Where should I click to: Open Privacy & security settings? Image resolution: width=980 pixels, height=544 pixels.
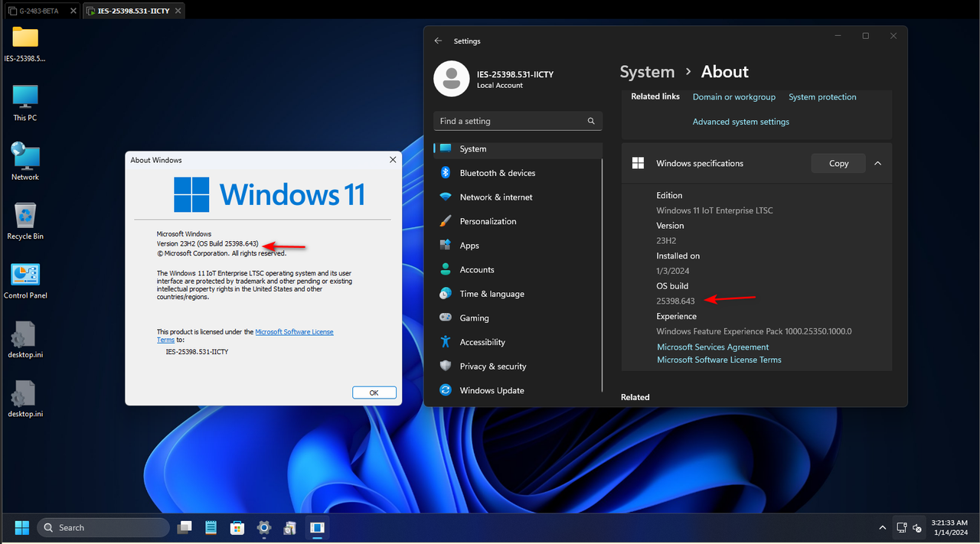coord(518,366)
